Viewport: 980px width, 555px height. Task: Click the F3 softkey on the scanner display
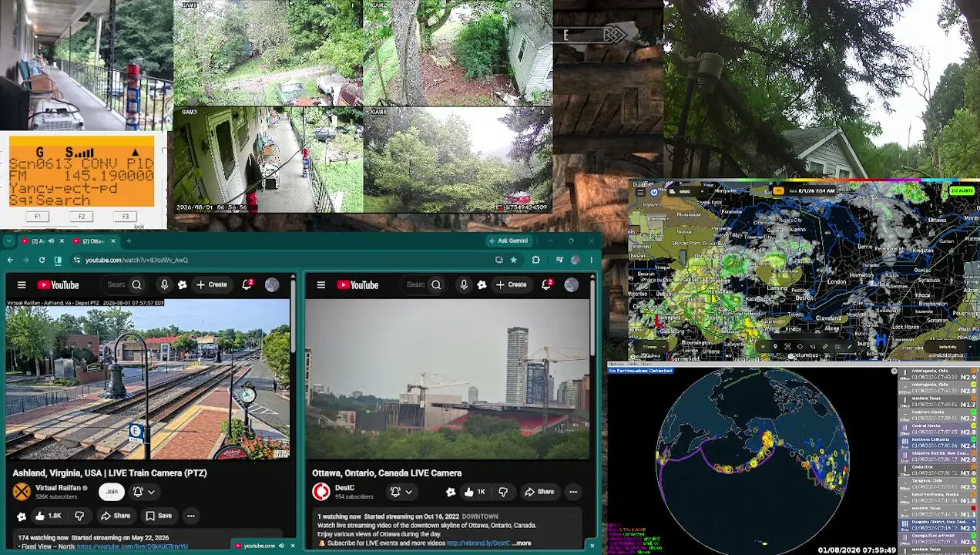[x=126, y=217]
